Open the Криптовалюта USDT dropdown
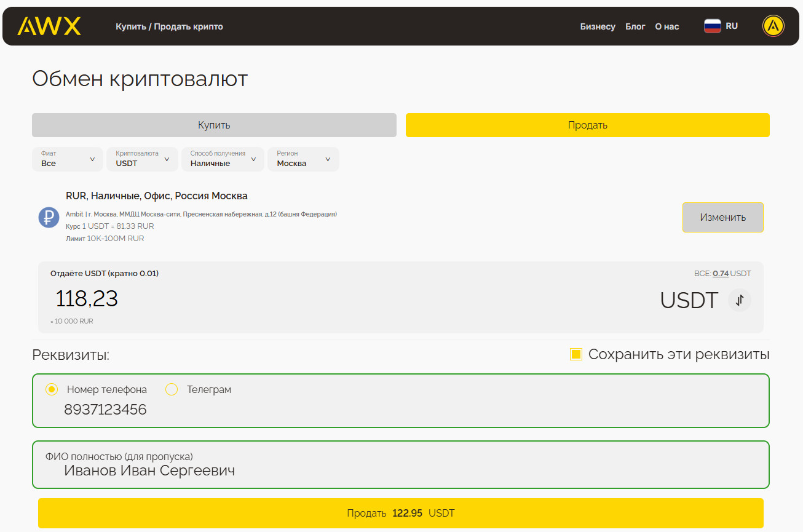Screen dimensions: 803x532 (x=142, y=159)
